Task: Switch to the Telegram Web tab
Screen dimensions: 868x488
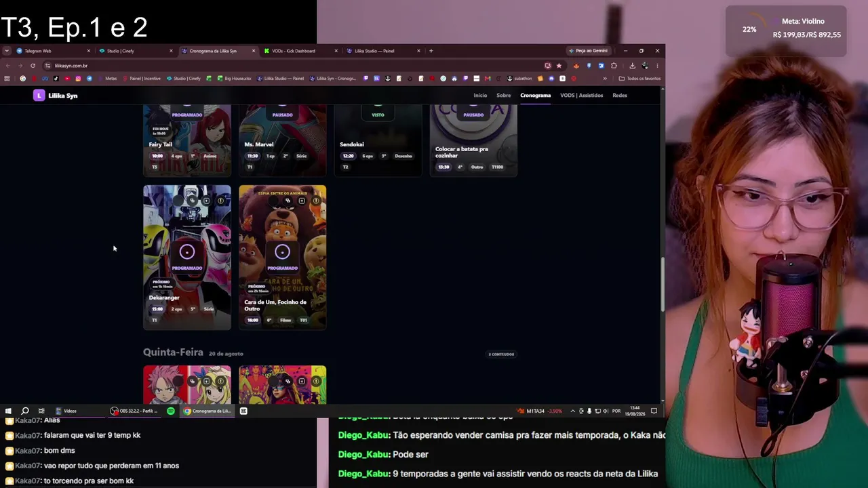Action: 53,51
